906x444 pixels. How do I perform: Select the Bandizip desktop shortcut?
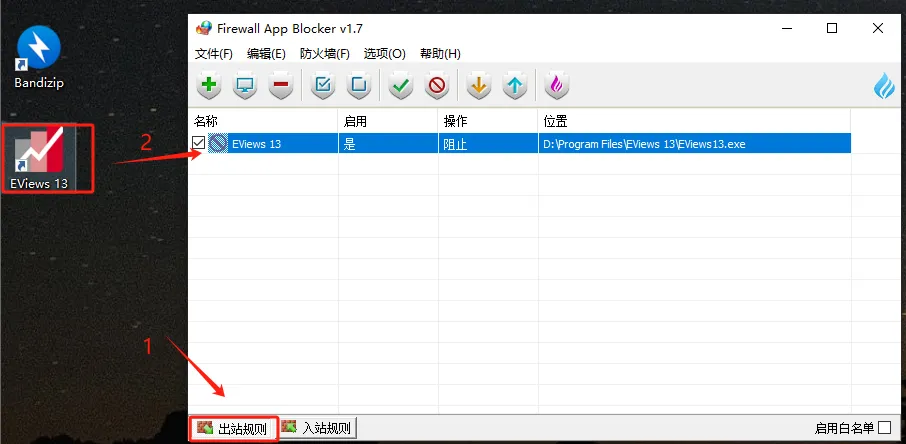(x=39, y=57)
